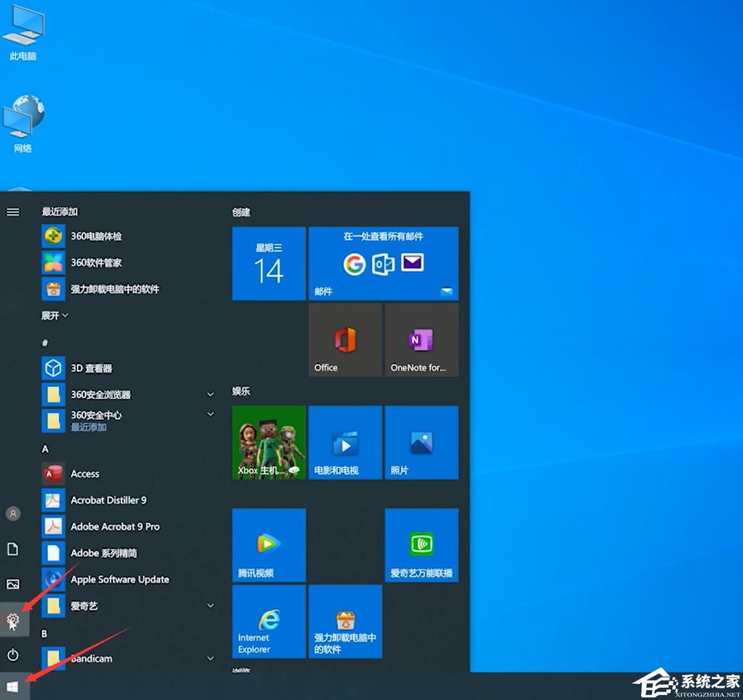Image resolution: width=743 pixels, height=700 pixels.
Task: Click the letter A section header
Action: (45, 449)
